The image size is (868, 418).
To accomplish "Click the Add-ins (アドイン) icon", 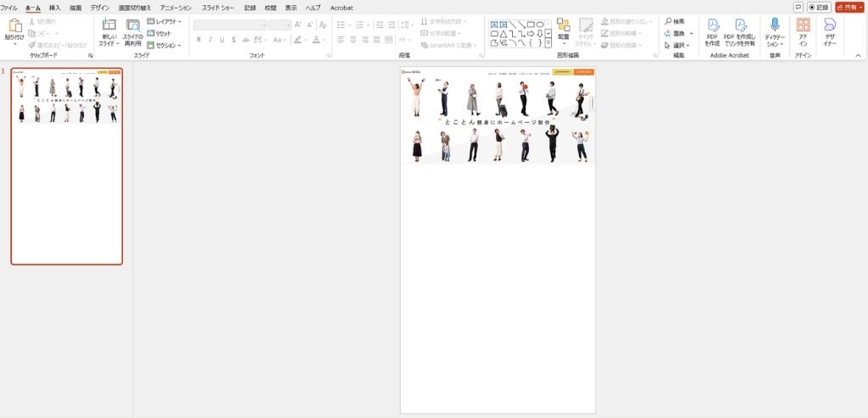I will [x=803, y=25].
